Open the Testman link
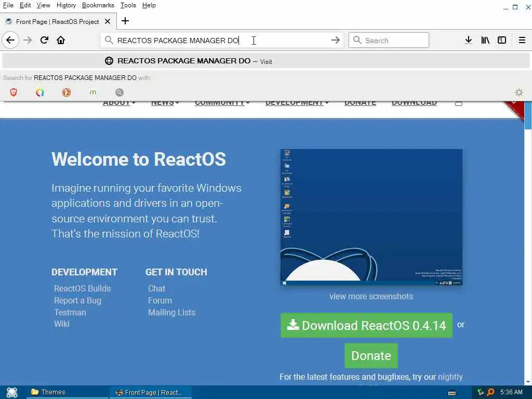 pyautogui.click(x=70, y=312)
